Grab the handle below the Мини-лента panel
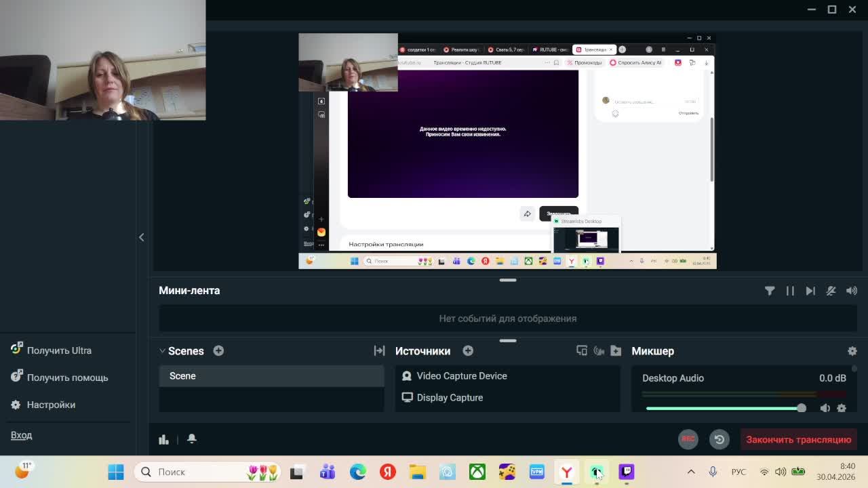 click(508, 341)
